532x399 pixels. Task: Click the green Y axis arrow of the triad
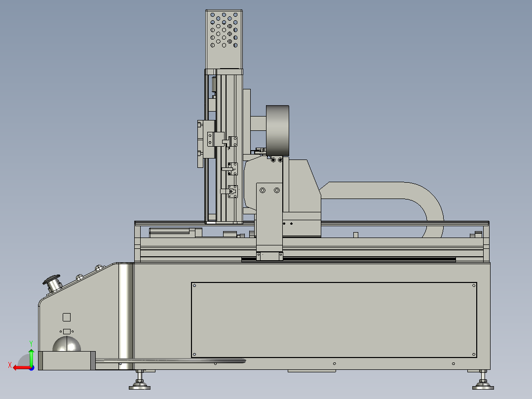(31, 357)
